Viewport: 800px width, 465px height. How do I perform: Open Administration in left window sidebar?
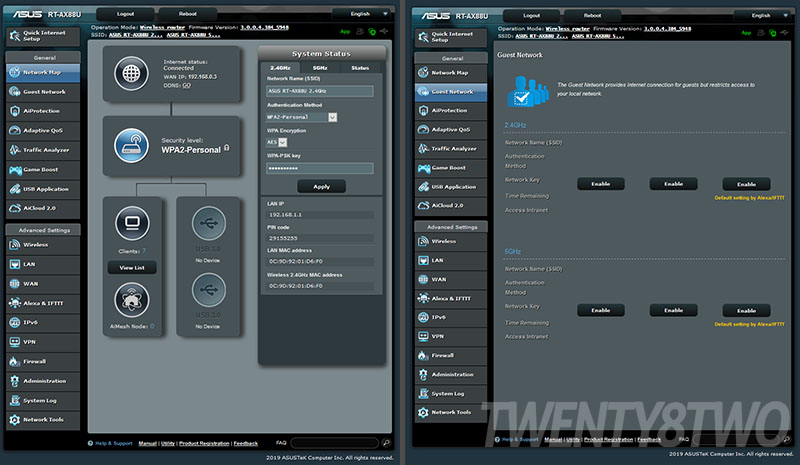[x=43, y=381]
